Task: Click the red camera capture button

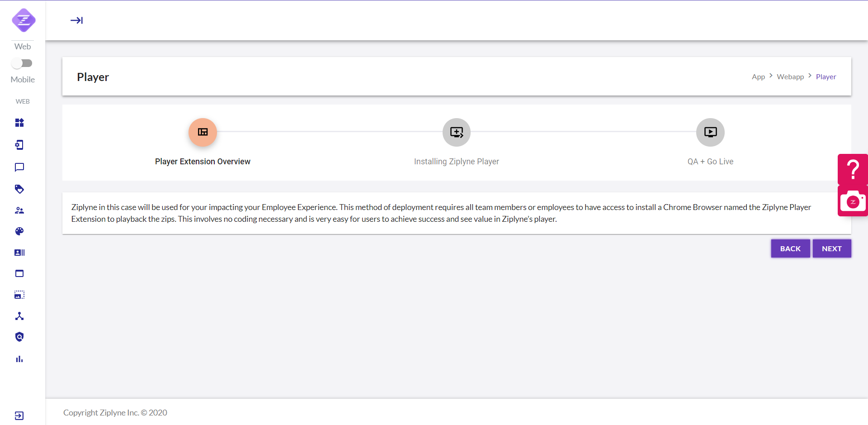Action: point(853,201)
